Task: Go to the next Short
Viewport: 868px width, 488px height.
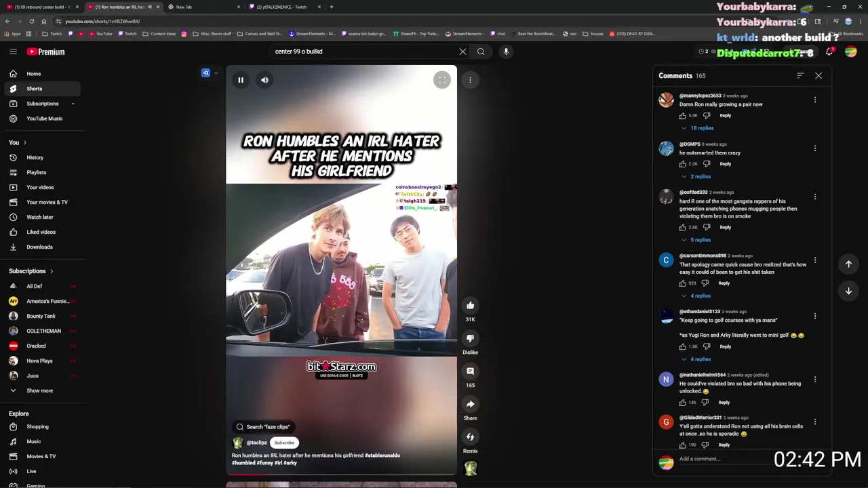Action: tap(848, 291)
